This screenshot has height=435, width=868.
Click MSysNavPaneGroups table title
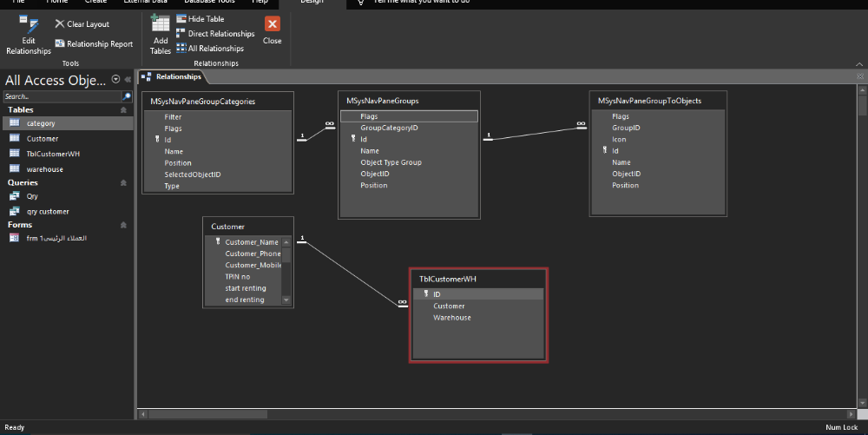(383, 101)
